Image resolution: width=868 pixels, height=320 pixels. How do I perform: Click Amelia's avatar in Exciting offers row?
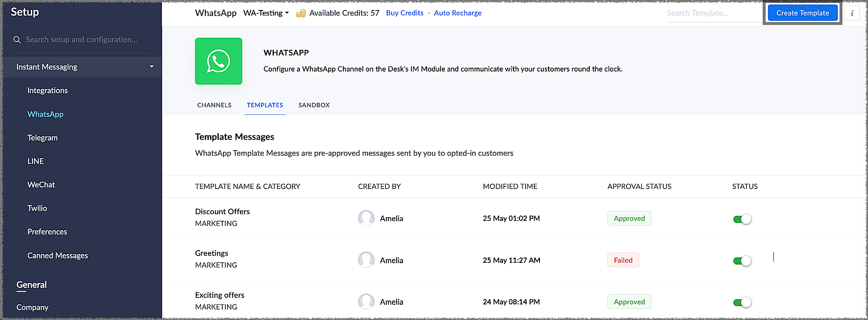pyautogui.click(x=366, y=302)
